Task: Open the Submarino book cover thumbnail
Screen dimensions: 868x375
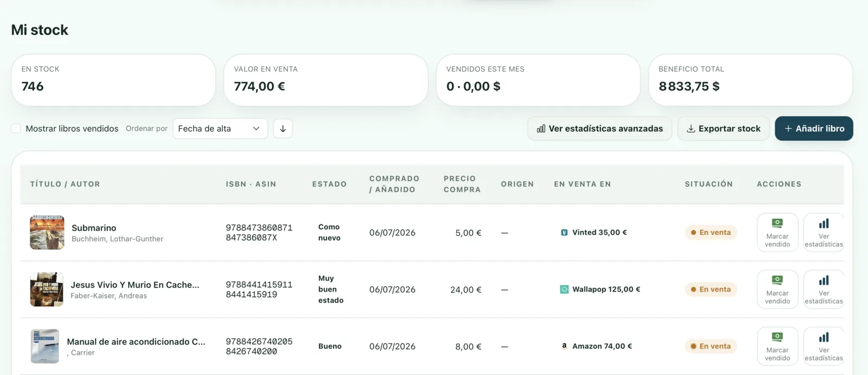Action: [x=47, y=232]
